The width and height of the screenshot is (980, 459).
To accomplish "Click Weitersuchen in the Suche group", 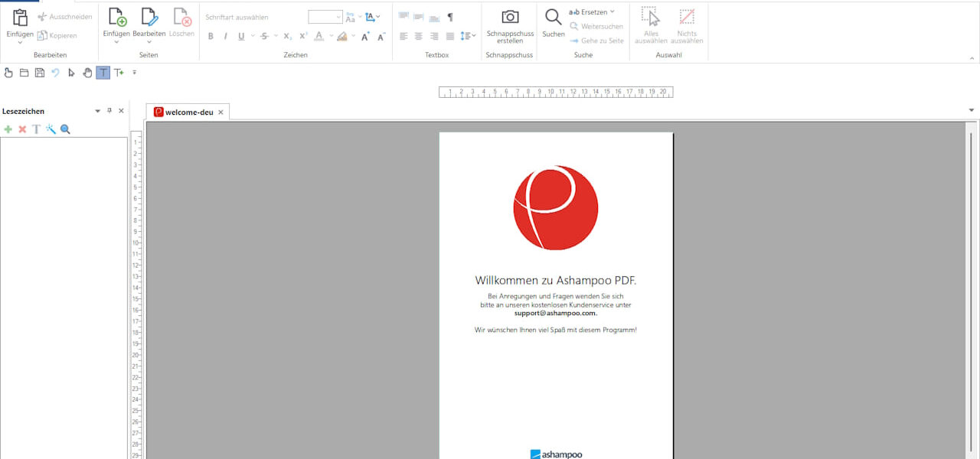I will [596, 27].
